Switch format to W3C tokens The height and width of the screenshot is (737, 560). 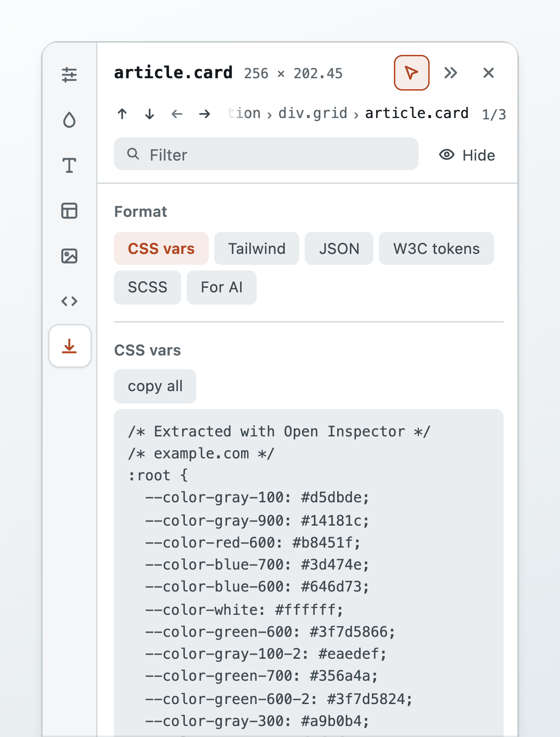(x=436, y=248)
